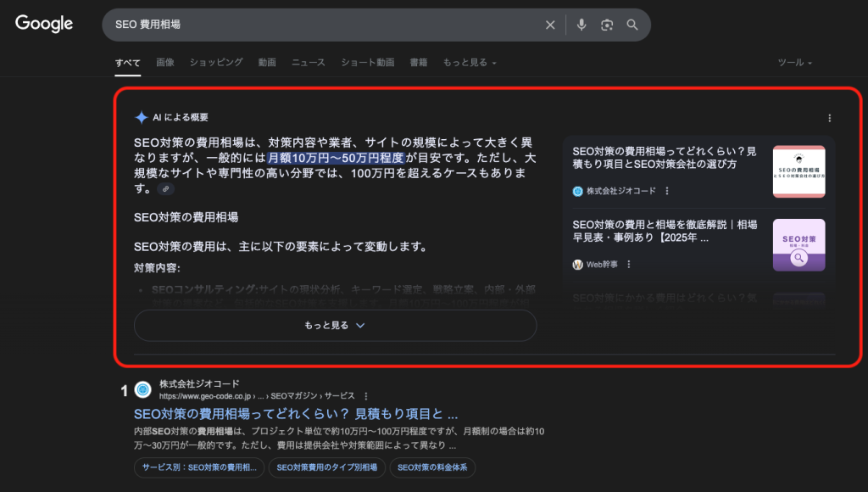Screen dimensions: 868x492
Task: Click sitelink chip サービス別：SEO対策の費用相...
Action: [199, 467]
